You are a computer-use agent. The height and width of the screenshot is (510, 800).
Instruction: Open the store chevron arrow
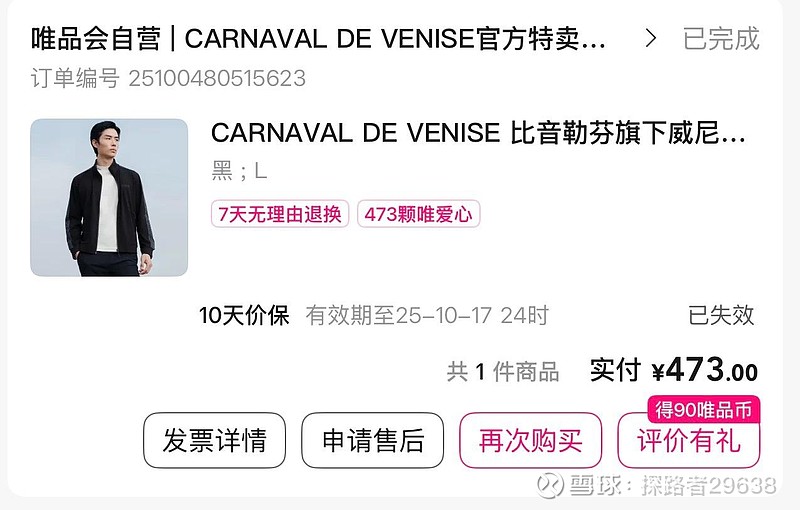tap(650, 38)
